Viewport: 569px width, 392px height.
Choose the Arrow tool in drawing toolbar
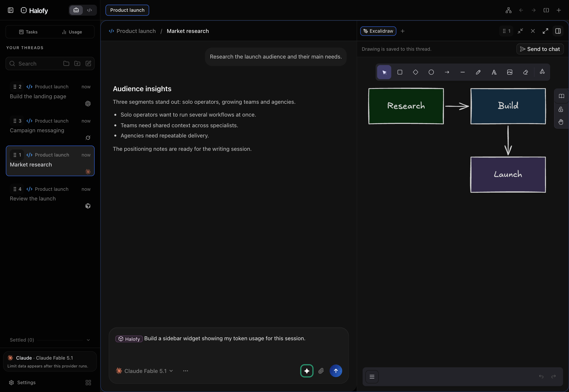pyautogui.click(x=447, y=72)
